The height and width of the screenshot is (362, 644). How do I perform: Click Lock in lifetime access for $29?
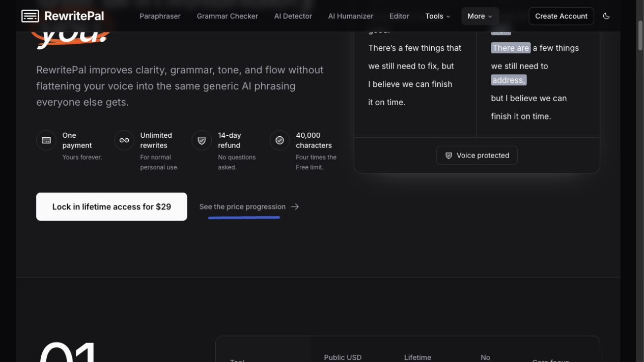pos(111,206)
